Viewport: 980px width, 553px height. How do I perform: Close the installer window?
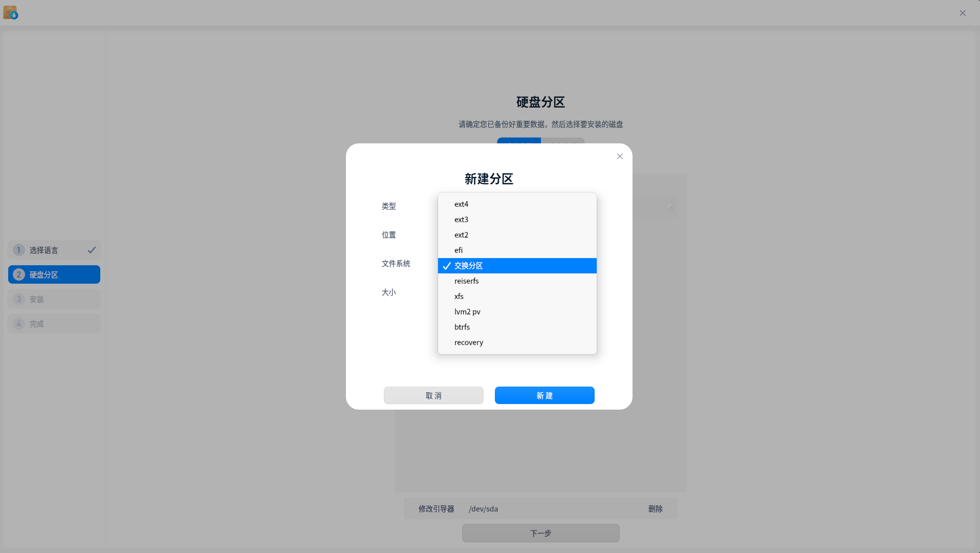pos(963,13)
